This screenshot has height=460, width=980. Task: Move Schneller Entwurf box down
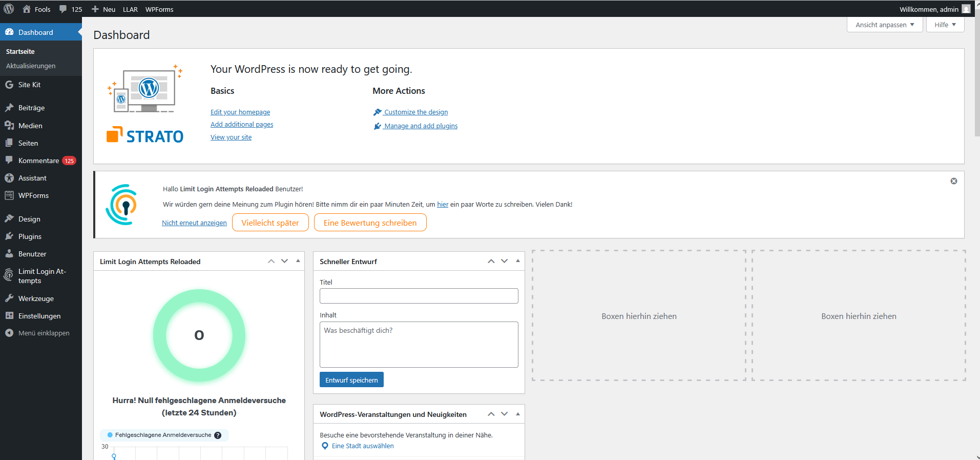[505, 261]
